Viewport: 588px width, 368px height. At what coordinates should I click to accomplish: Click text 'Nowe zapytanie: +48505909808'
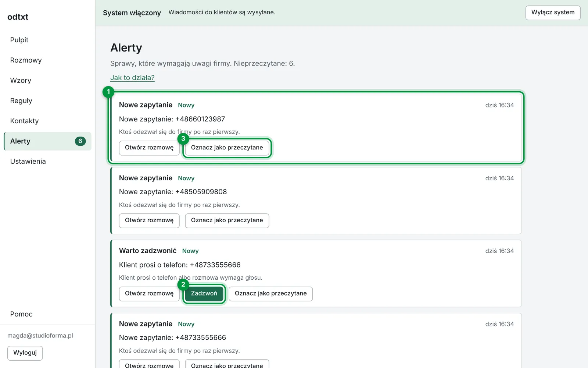173,192
